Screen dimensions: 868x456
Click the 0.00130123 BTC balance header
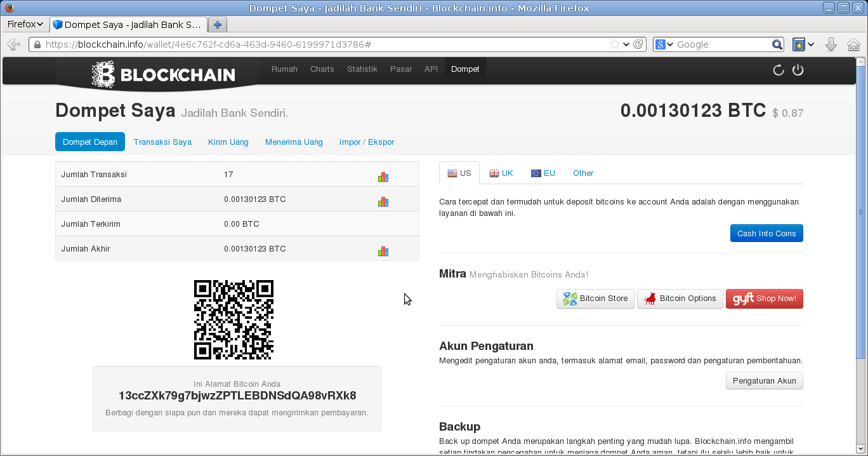pyautogui.click(x=694, y=111)
